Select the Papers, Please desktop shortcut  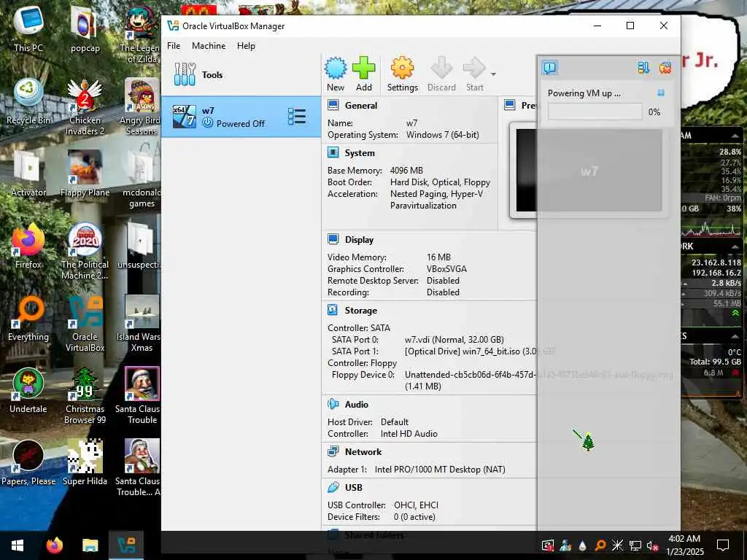28,463
